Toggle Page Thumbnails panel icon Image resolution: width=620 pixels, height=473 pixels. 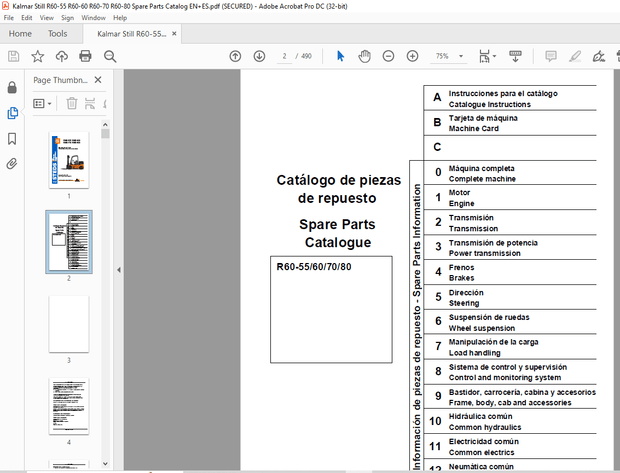[x=12, y=113]
